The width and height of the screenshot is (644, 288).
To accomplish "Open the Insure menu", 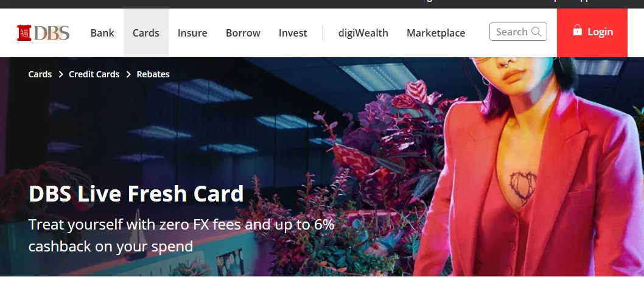I will click(192, 33).
